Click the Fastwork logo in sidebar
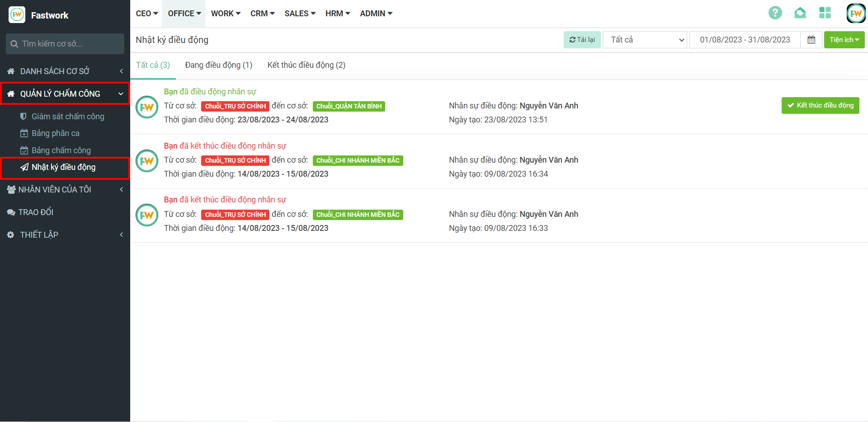Image resolution: width=868 pixels, height=422 pixels. pyautogui.click(x=17, y=15)
